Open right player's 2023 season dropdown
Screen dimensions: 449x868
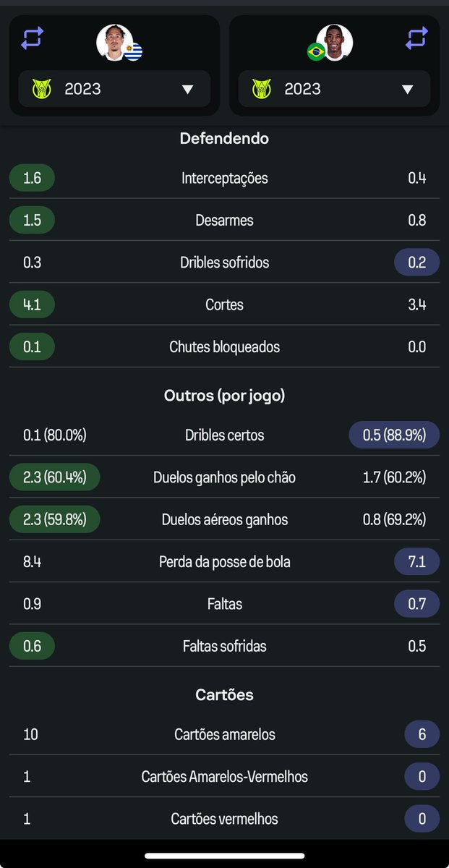[x=334, y=89]
